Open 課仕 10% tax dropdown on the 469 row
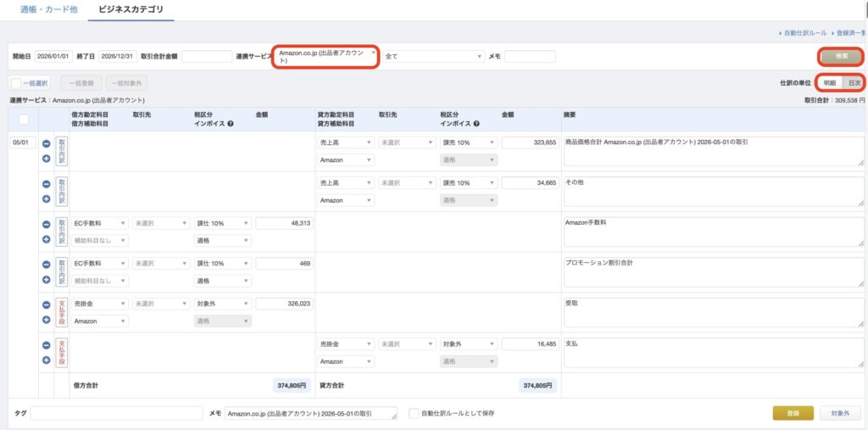Image resolution: width=868 pixels, height=430 pixels. tap(223, 264)
